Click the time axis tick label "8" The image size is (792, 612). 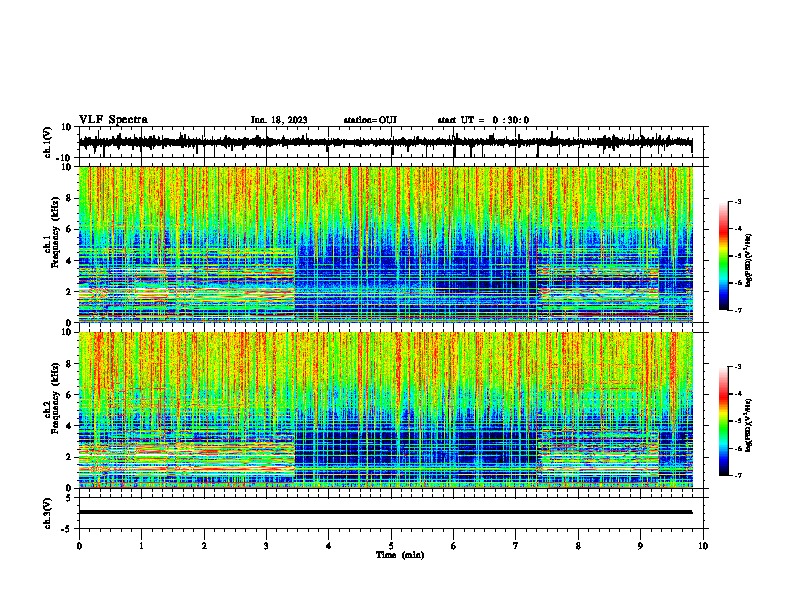(x=578, y=545)
